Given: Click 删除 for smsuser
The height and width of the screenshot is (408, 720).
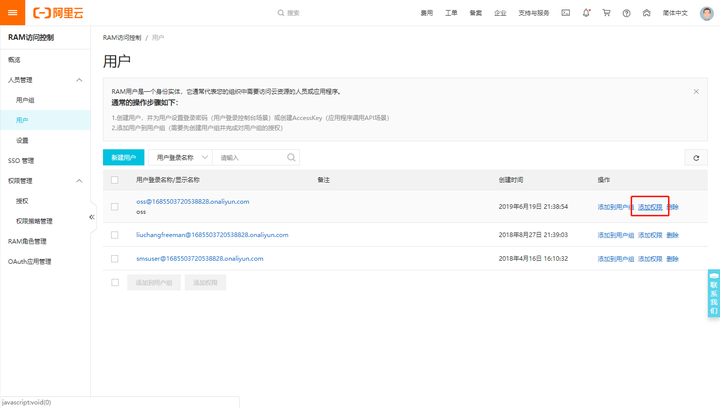Looking at the screenshot, I should coord(672,259).
